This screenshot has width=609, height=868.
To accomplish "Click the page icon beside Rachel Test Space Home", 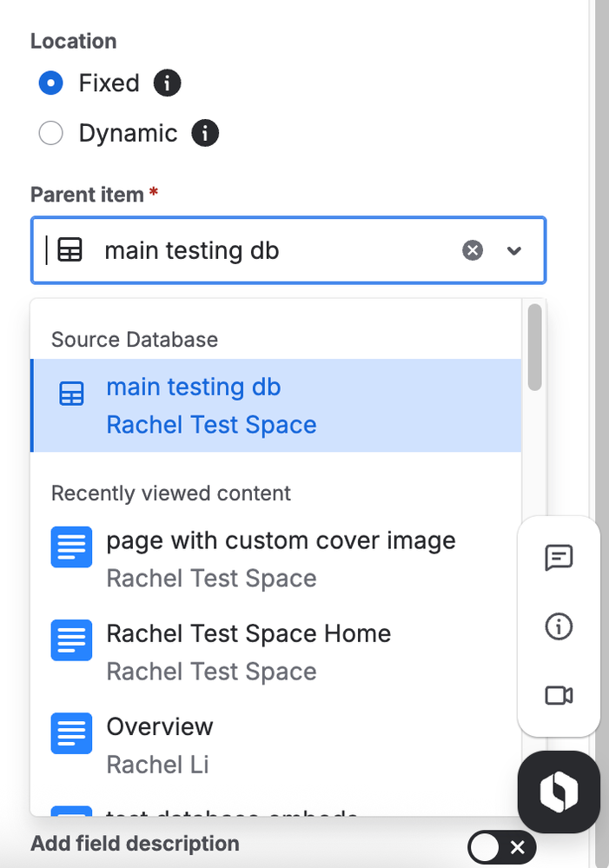I will (71, 639).
